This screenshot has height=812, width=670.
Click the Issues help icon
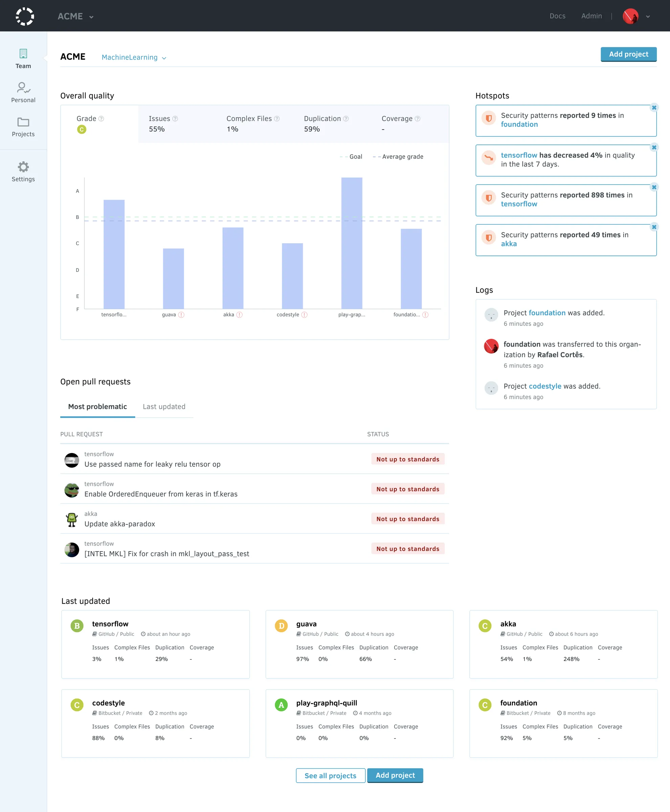pyautogui.click(x=176, y=118)
